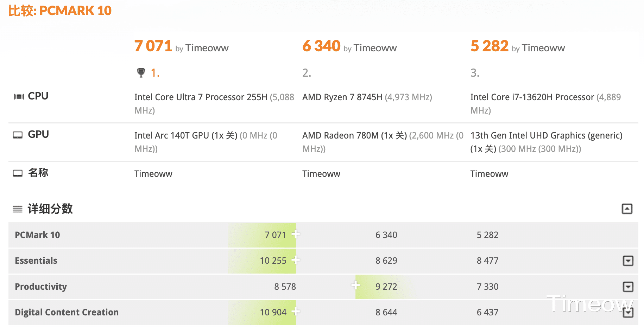The width and height of the screenshot is (644, 327).
Task: Click the CPU chip icon
Action: [19, 97]
